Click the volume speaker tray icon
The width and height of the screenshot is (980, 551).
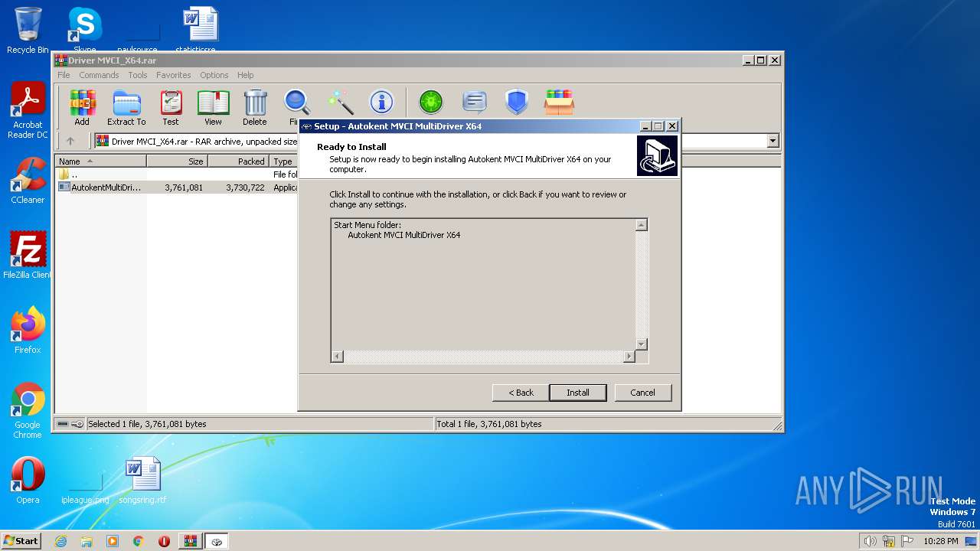coord(870,541)
